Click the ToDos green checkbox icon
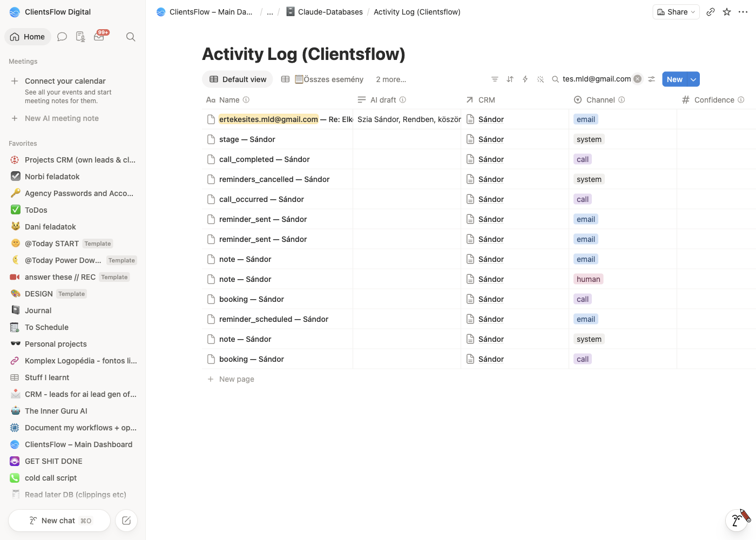This screenshot has width=756, height=540. (16, 210)
